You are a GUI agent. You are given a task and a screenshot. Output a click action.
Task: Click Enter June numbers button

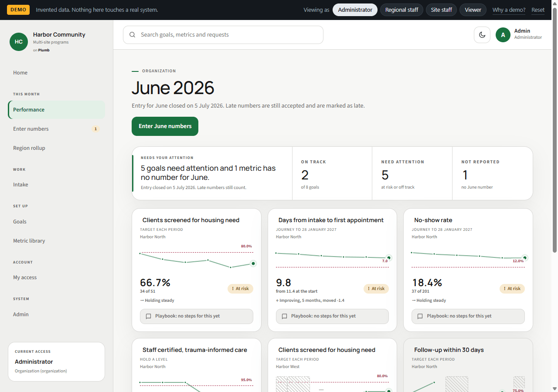click(x=165, y=126)
